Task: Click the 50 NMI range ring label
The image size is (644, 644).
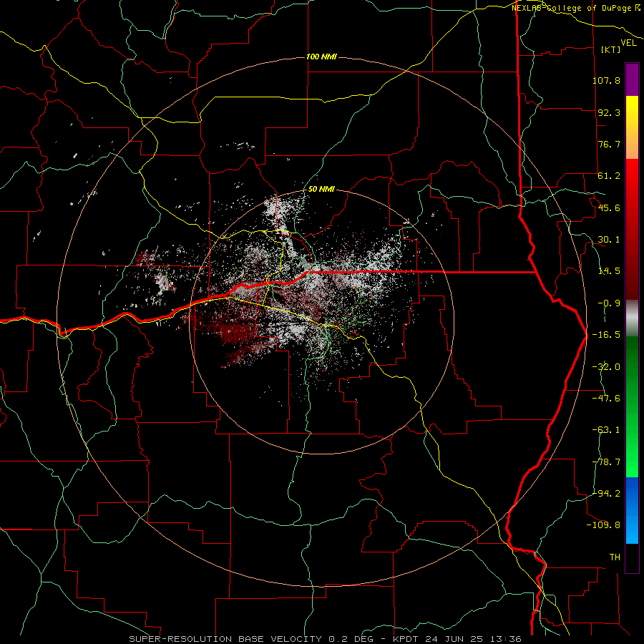Action: click(321, 189)
